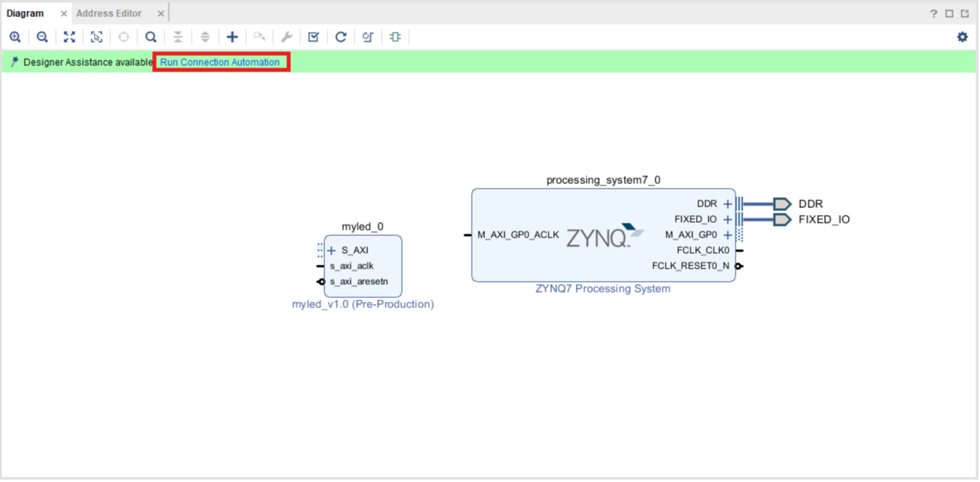Open diagram Settings gear icon

(962, 36)
